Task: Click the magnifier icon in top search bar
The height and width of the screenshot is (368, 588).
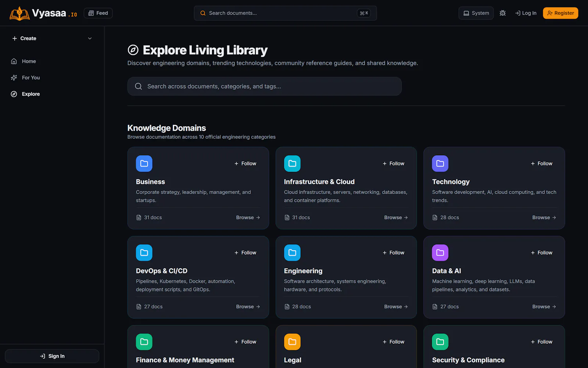Action: (203, 13)
